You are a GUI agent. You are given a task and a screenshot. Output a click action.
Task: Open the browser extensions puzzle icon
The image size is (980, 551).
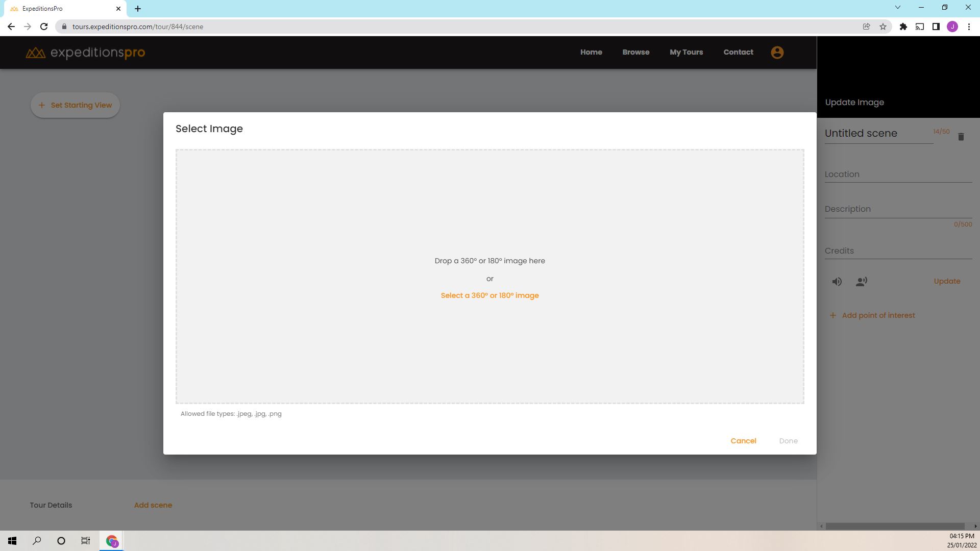click(903, 27)
